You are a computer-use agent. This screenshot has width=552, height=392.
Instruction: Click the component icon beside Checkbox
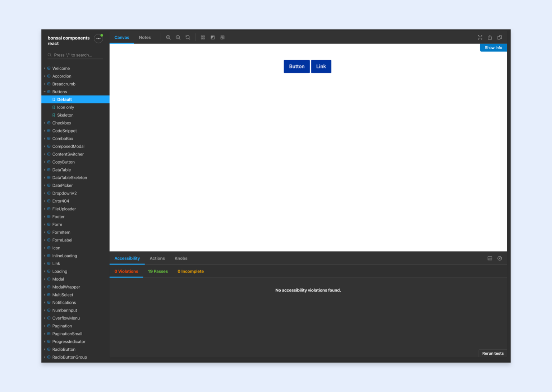pos(49,123)
